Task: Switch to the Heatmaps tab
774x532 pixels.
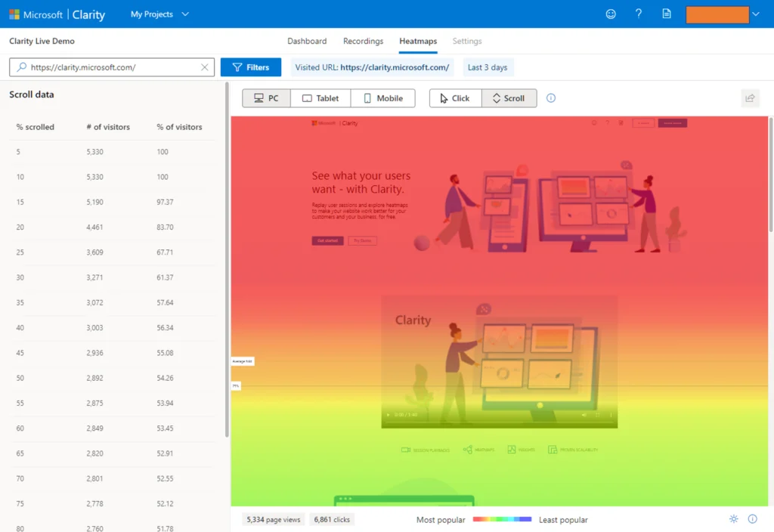Action: [418, 41]
